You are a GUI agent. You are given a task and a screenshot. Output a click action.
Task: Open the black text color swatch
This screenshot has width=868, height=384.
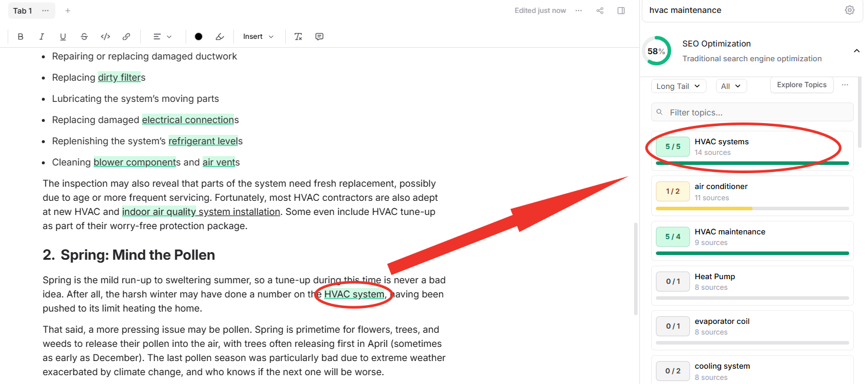coord(199,37)
